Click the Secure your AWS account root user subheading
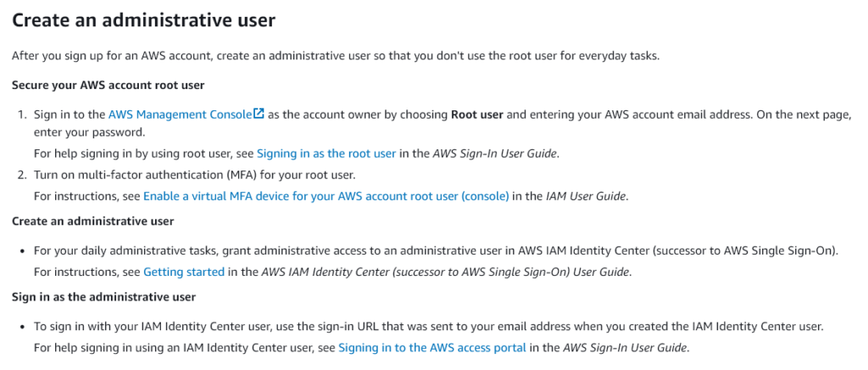 pyautogui.click(x=108, y=86)
